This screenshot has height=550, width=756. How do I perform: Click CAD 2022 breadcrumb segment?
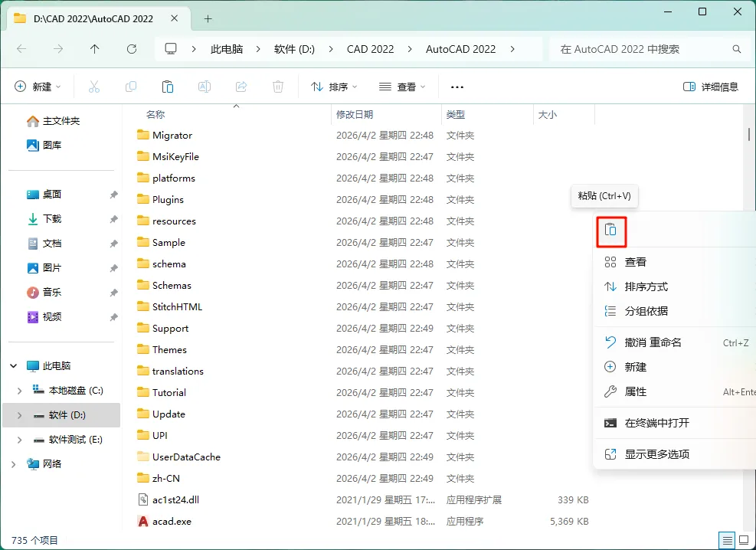[370, 49]
